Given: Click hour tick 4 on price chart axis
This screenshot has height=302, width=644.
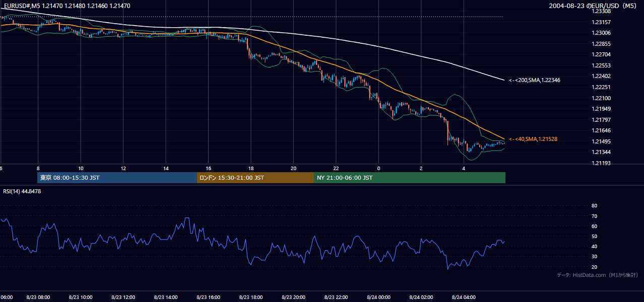Looking at the screenshot, I should tap(464, 168).
